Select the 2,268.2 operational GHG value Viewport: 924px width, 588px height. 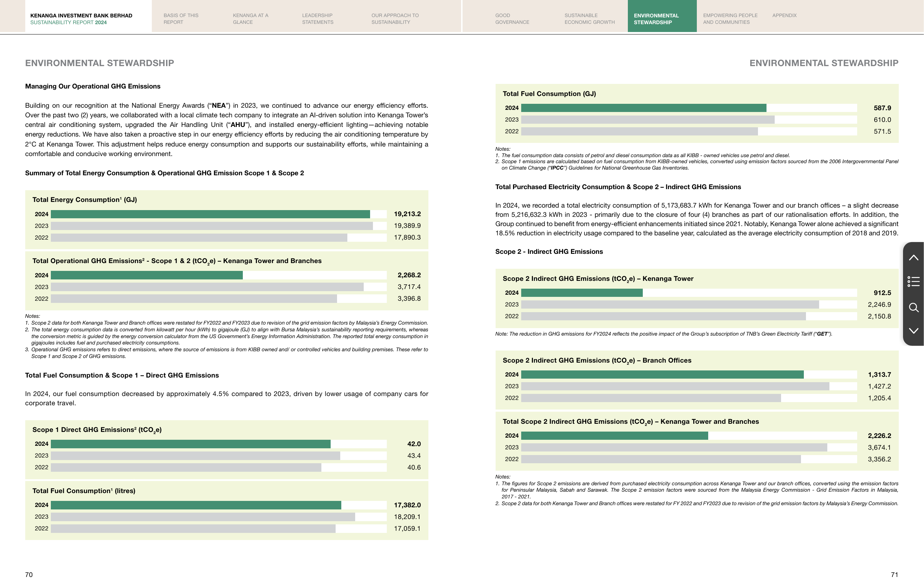tap(409, 275)
